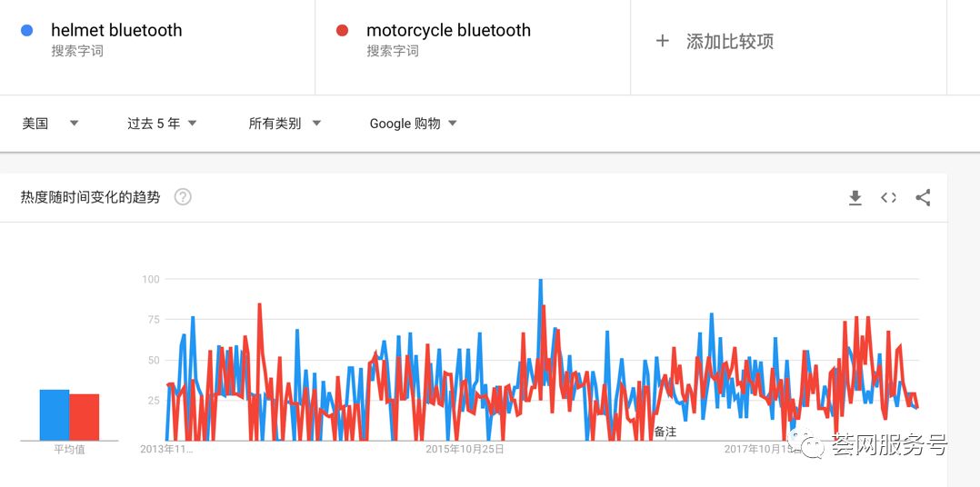
Task: Expand the 过去 5 年 time range dropdown
Action: coord(162,124)
